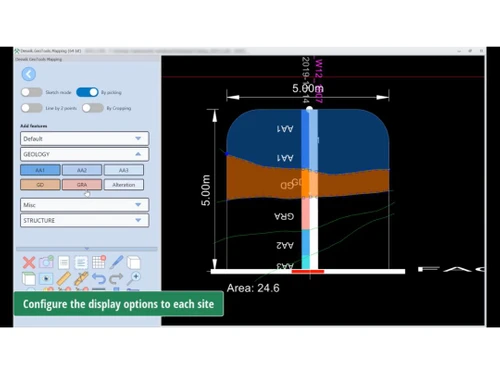
Task: Enable Line by 2 points switch
Action: 32,108
